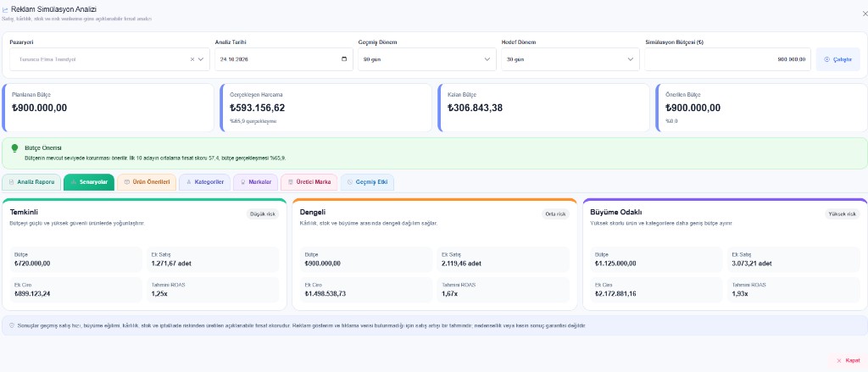The height and width of the screenshot is (372, 868).
Task: Click the Bütçe Önerisi lightbulb icon
Action: point(15,148)
